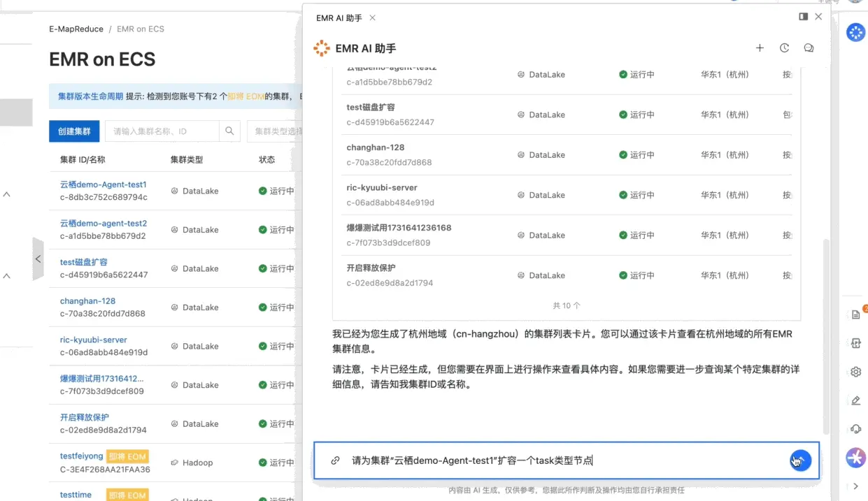
Task: Open the 集群版本生命周期 link
Action: click(x=90, y=96)
